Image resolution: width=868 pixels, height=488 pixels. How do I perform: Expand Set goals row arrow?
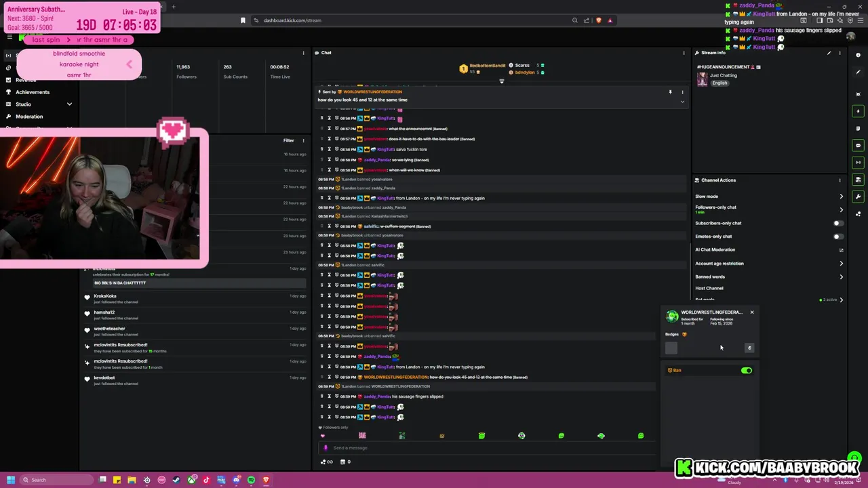coord(842,300)
